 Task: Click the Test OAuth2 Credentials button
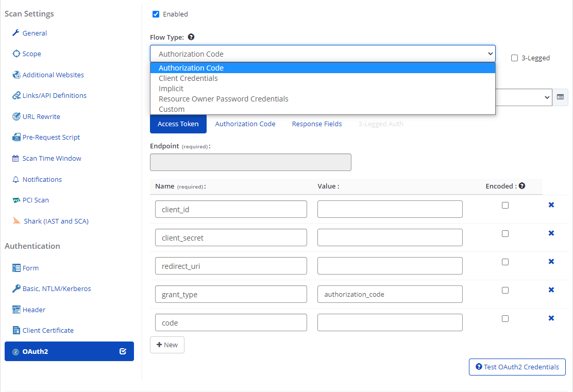point(517,367)
